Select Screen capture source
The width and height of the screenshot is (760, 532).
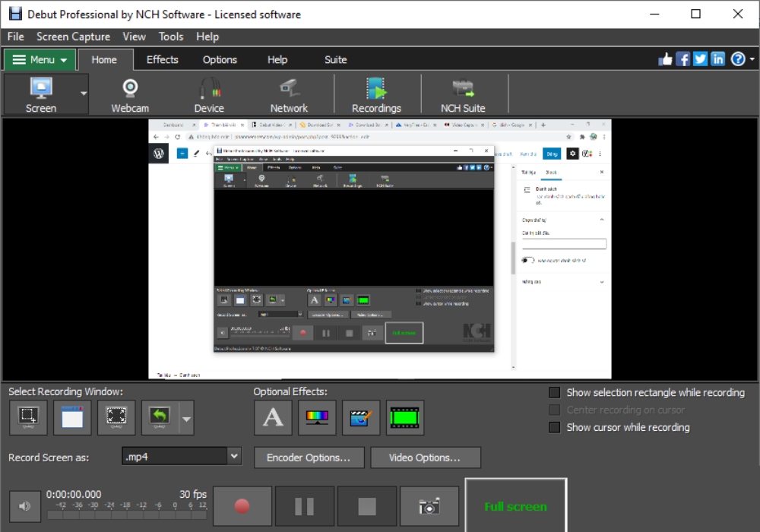click(41, 94)
